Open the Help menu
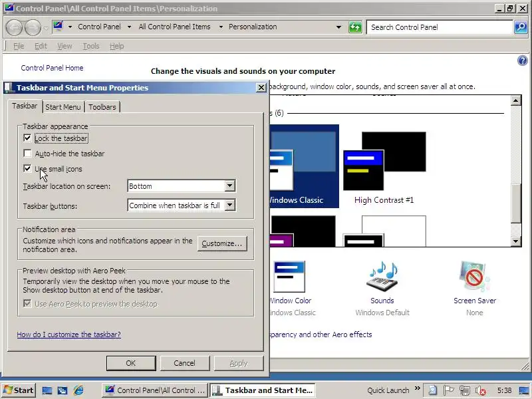This screenshot has width=532, height=399. point(117,46)
